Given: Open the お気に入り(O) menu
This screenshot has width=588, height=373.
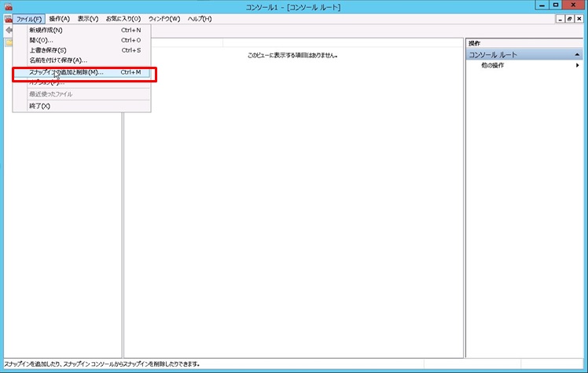Looking at the screenshot, I should [123, 18].
